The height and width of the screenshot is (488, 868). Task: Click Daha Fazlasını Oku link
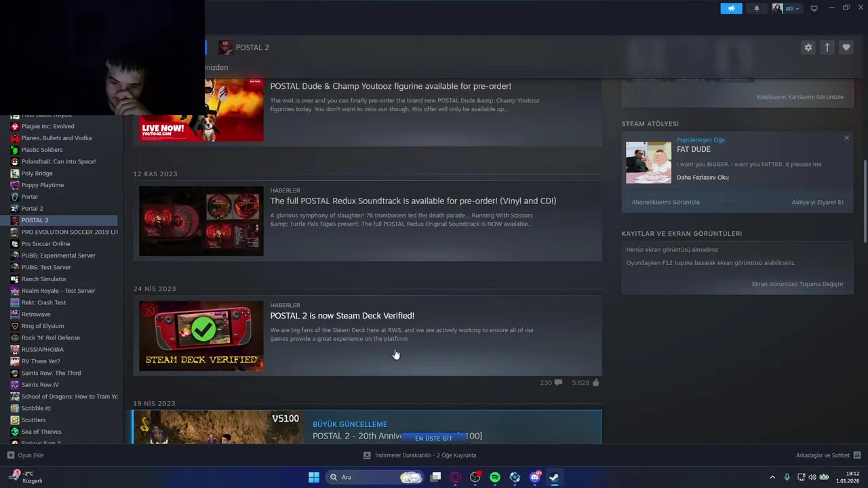(x=703, y=178)
